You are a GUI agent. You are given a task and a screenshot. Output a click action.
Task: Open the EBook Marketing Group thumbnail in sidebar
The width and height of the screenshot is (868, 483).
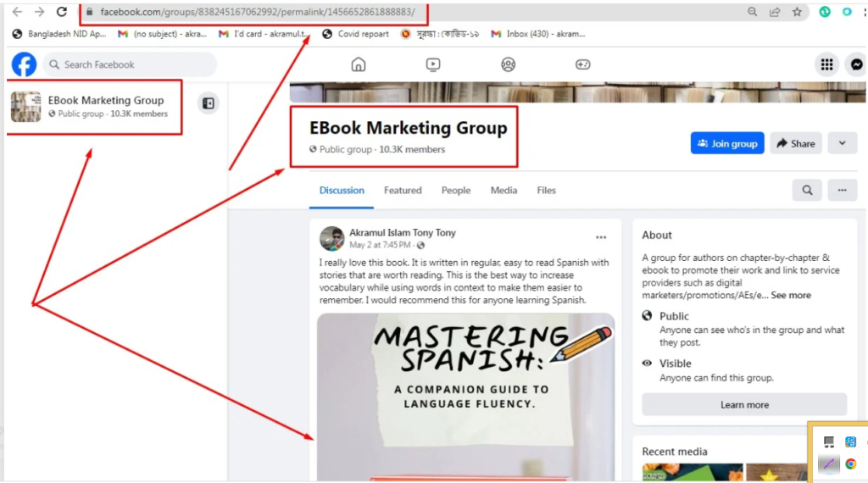click(26, 106)
